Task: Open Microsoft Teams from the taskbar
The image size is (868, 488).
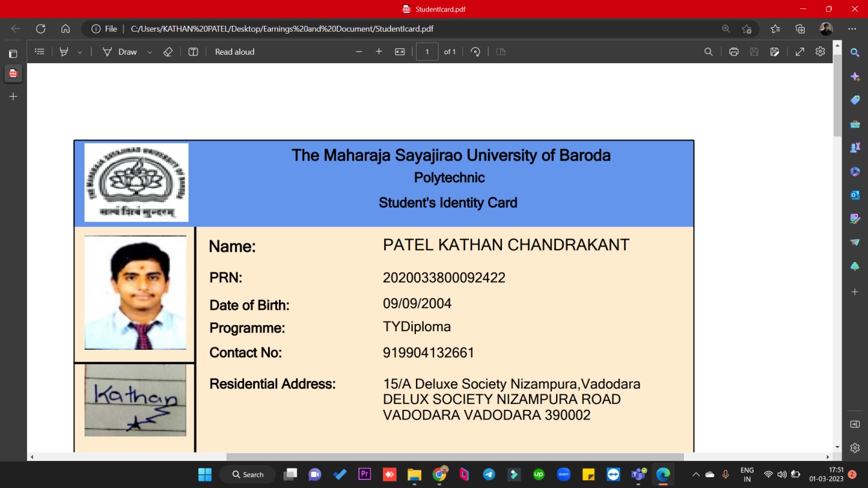Action: point(639,474)
